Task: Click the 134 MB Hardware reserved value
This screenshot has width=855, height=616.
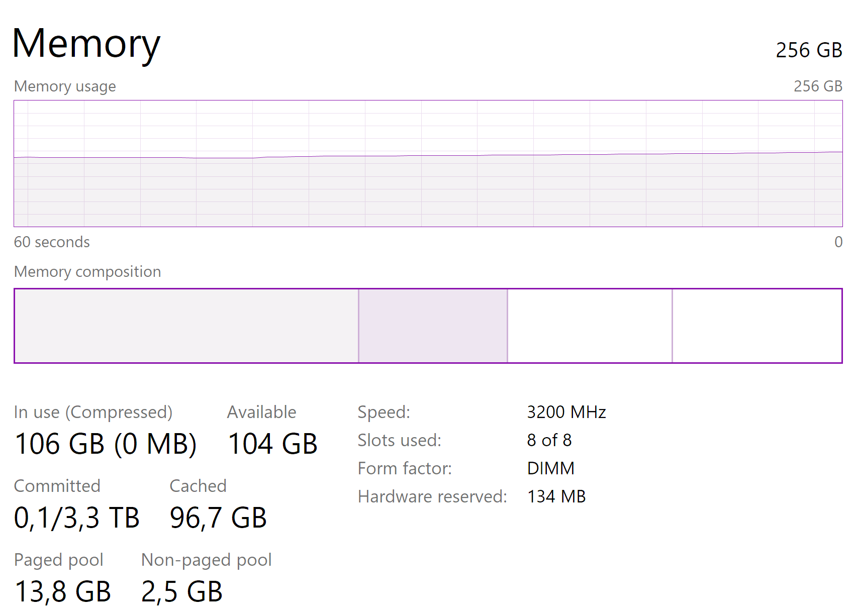Action: 556,496
